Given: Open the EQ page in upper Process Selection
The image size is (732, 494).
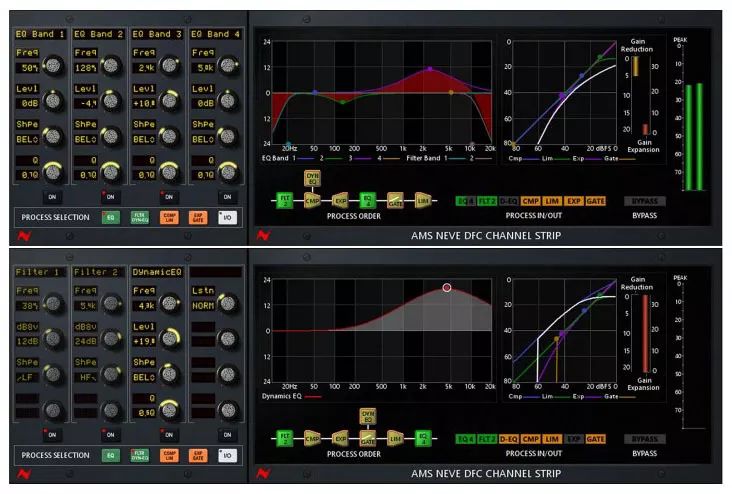Looking at the screenshot, I should 111,218.
